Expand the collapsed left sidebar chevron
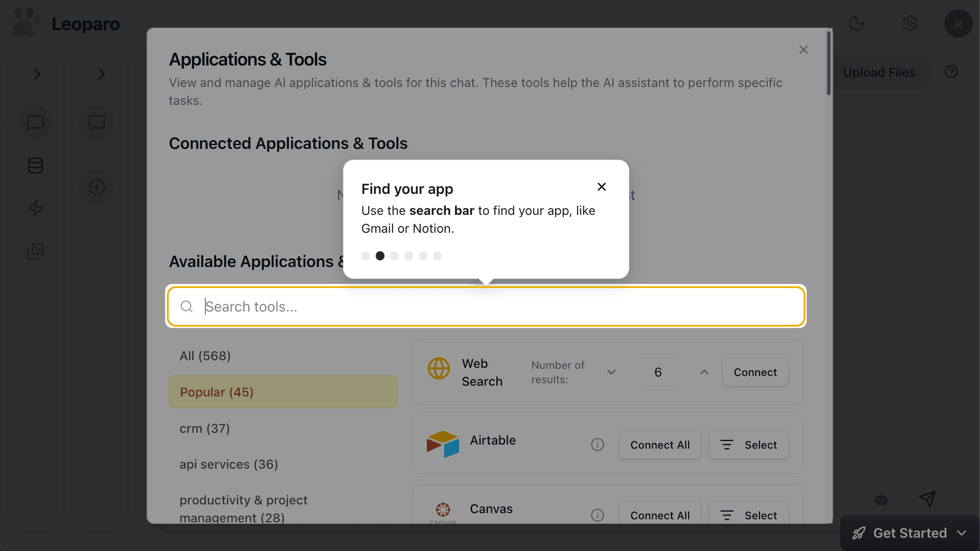The image size is (980, 551). [x=37, y=74]
